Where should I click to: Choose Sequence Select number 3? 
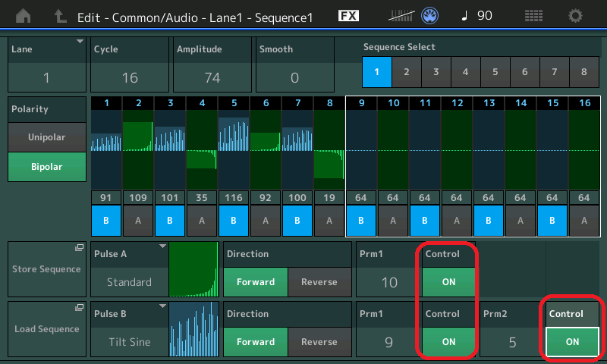click(436, 72)
